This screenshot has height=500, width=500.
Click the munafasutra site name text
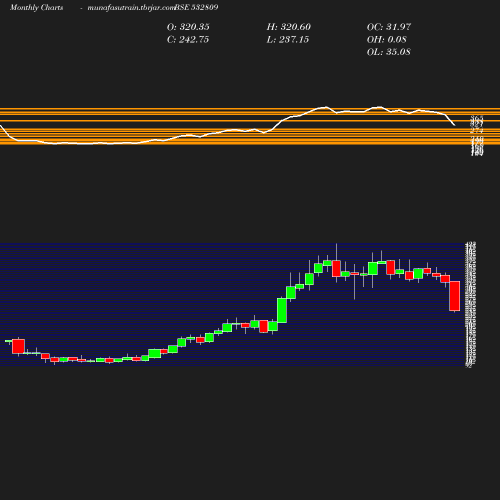pos(131,7)
